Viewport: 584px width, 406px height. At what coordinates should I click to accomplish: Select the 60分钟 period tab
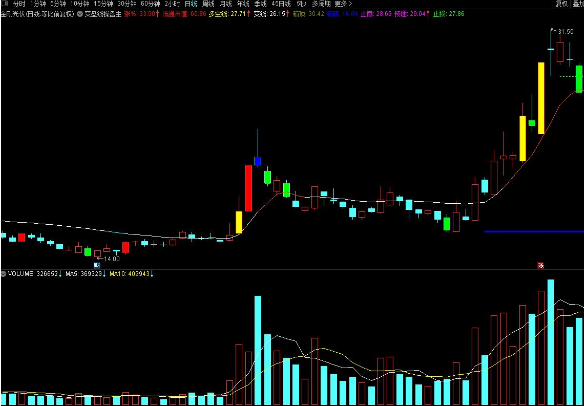tap(150, 4)
